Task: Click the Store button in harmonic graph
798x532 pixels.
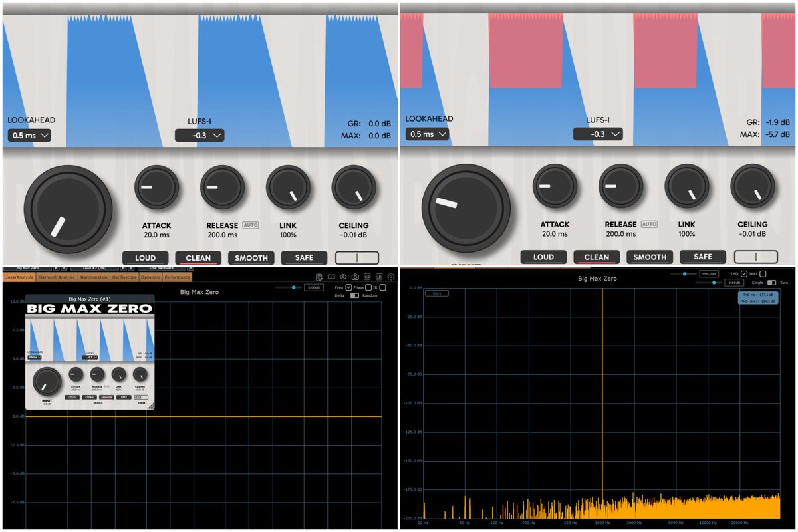Action: [x=436, y=293]
